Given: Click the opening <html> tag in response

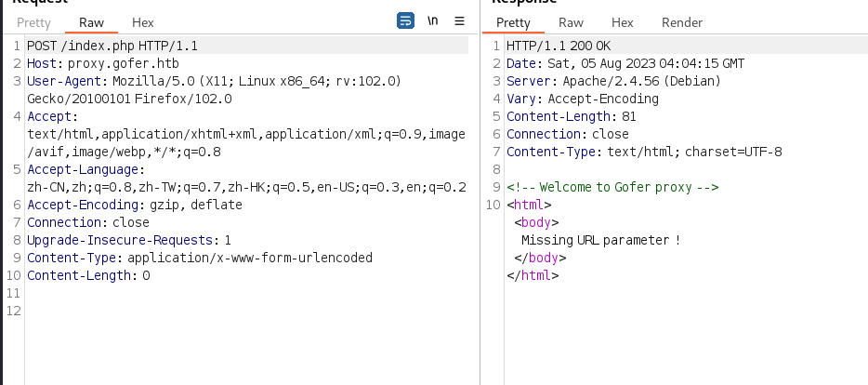Looking at the screenshot, I should coord(529,205).
